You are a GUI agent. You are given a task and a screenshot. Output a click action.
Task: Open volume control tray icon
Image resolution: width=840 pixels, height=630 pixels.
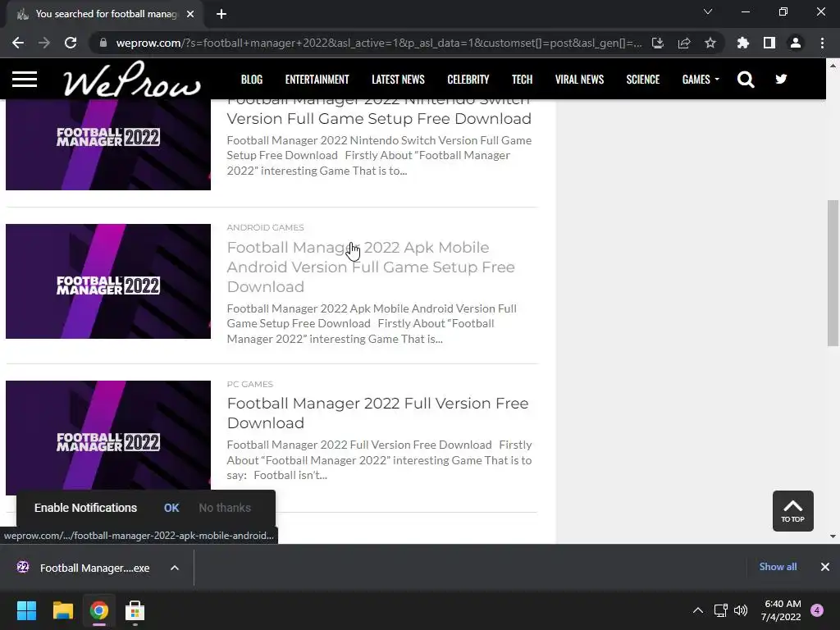coord(741,610)
